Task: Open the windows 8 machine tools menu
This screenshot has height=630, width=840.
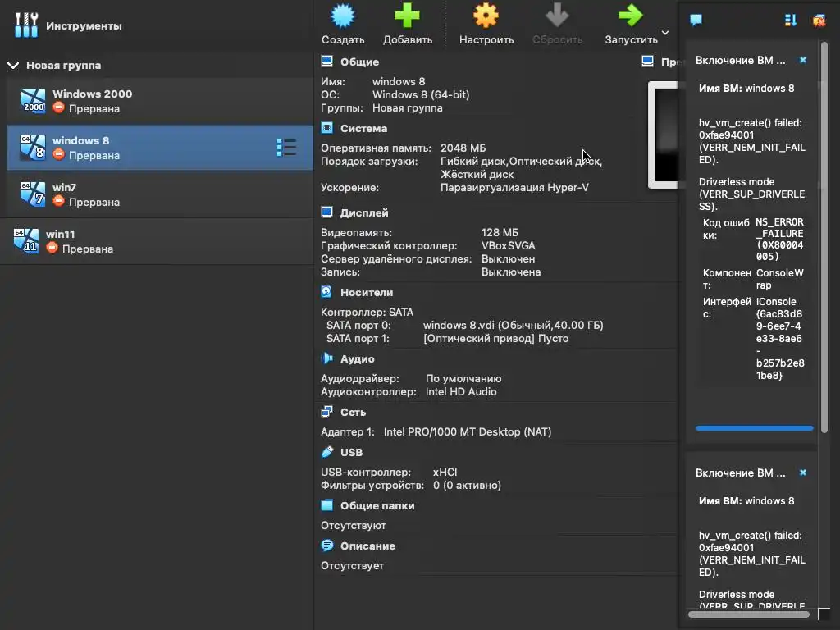Action: click(x=286, y=148)
